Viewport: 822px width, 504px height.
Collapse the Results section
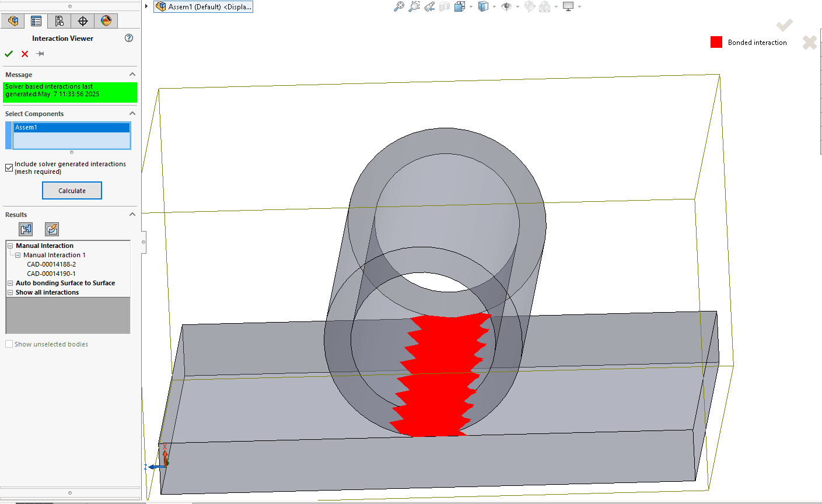pos(132,215)
